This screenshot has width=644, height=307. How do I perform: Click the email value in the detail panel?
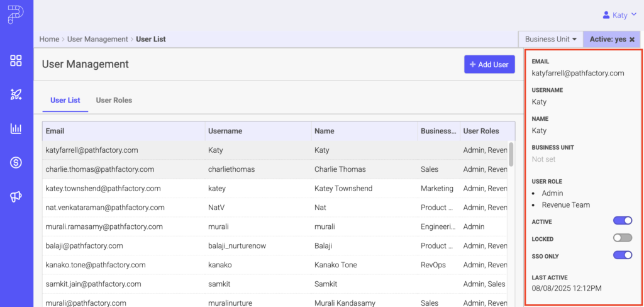[x=578, y=74]
